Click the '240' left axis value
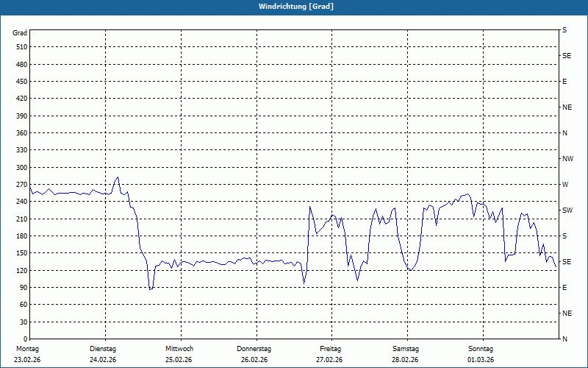The height and width of the screenshot is (368, 588). click(x=22, y=201)
